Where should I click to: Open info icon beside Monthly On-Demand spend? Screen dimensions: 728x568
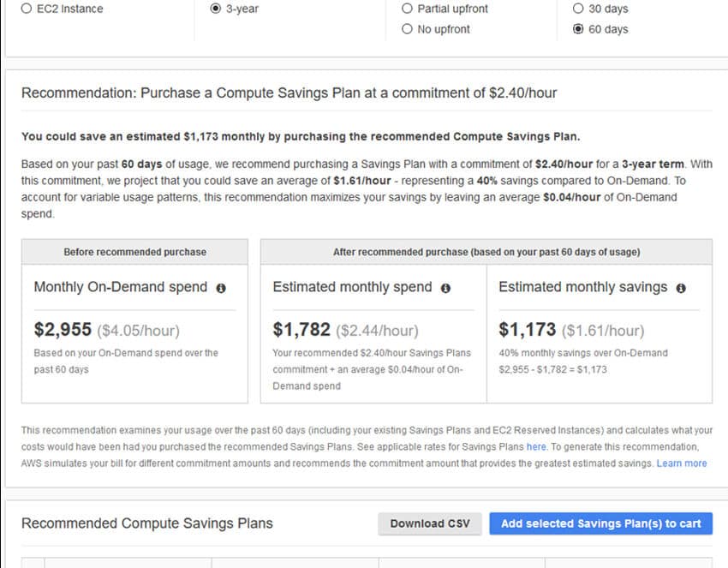point(221,289)
